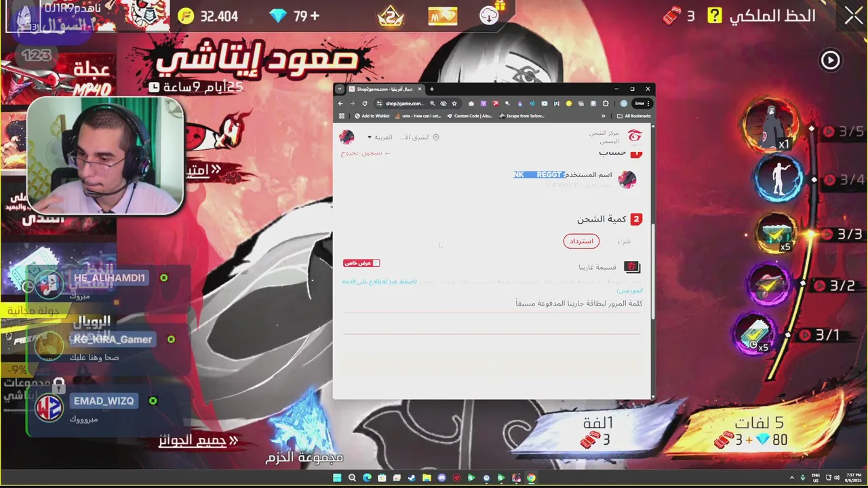868x488 pixels.
Task: Spin five times with 5 لفات button
Action: pyautogui.click(x=759, y=432)
